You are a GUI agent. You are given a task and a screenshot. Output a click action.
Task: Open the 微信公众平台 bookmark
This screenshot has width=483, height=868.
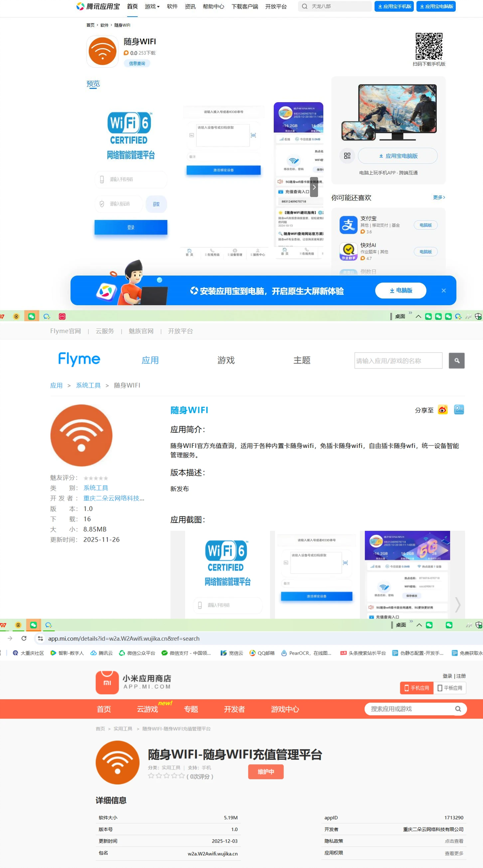137,653
